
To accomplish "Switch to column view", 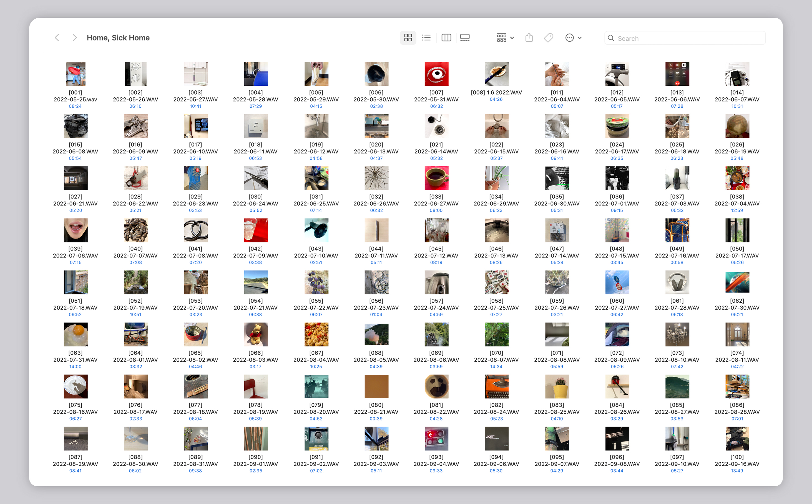I will (x=446, y=38).
